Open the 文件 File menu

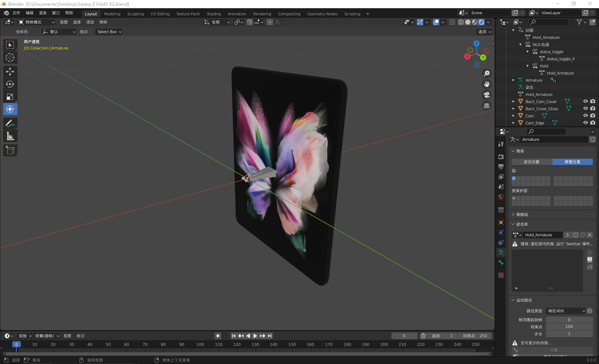pyautogui.click(x=16, y=13)
